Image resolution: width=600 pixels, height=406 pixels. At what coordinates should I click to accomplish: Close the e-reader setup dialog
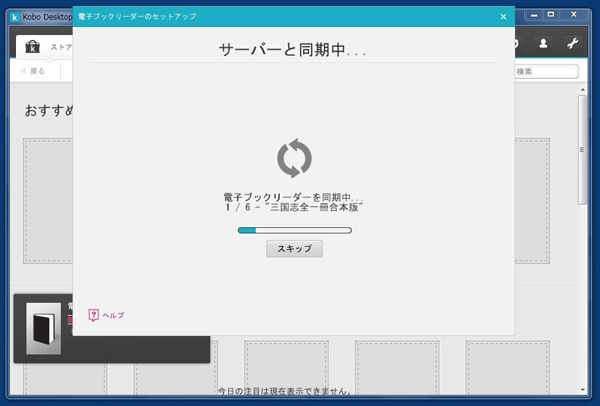(503, 16)
